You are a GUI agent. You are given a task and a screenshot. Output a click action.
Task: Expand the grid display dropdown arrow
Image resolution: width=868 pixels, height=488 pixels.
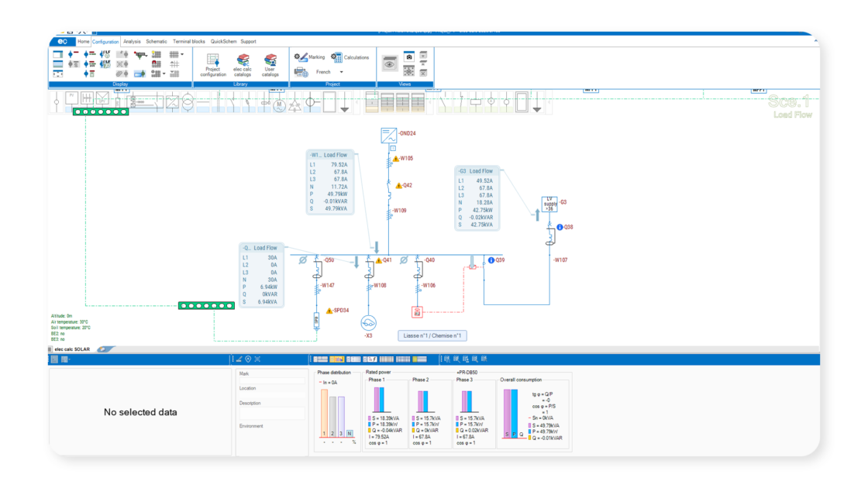tap(182, 55)
